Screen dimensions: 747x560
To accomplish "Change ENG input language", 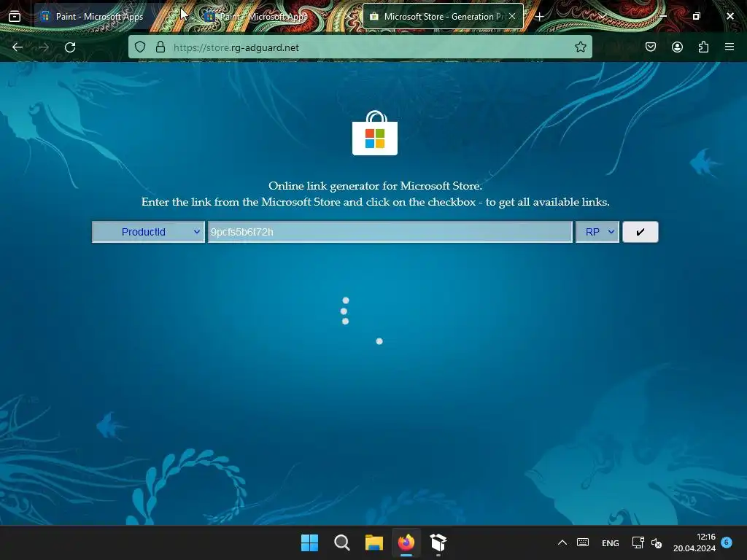I will (611, 542).
